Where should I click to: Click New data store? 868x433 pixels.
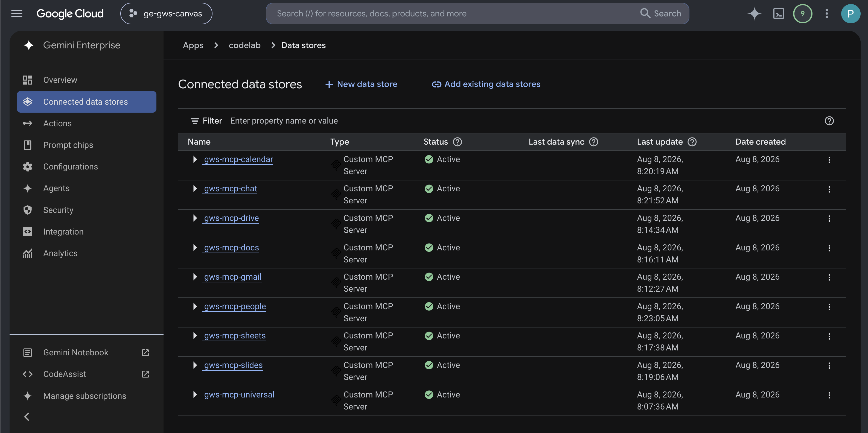point(361,84)
